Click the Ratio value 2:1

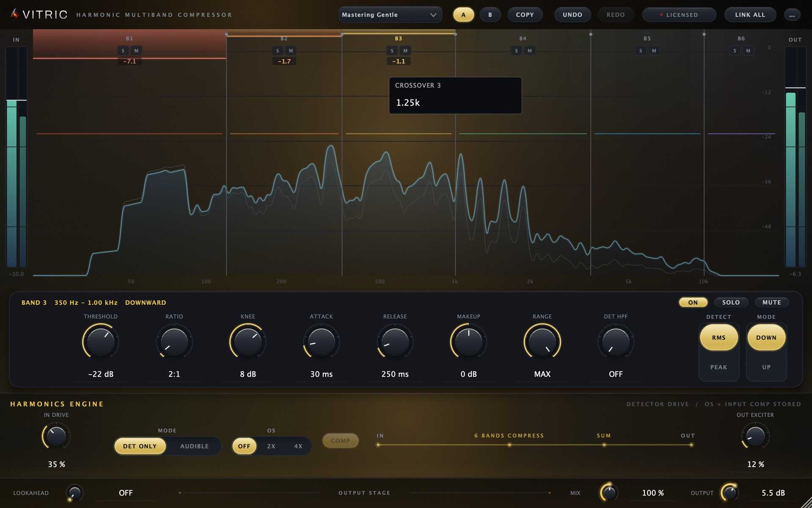174,374
